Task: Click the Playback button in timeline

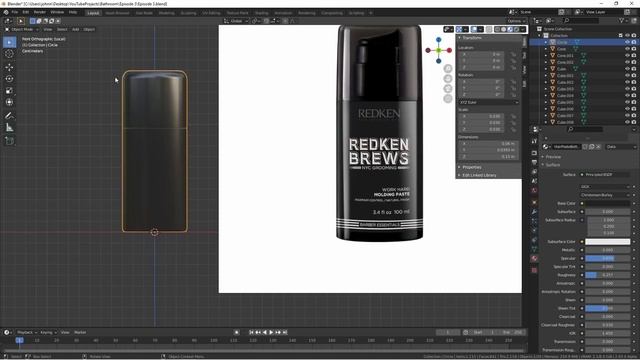Action: [x=27, y=332]
